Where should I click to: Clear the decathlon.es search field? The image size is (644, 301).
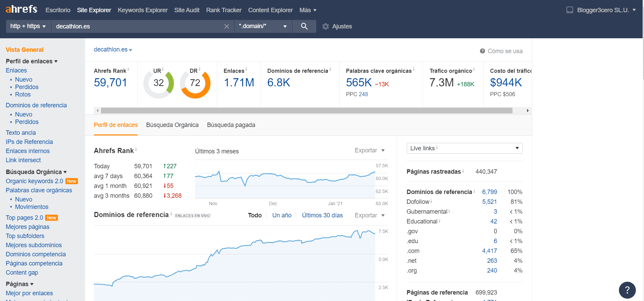click(227, 26)
